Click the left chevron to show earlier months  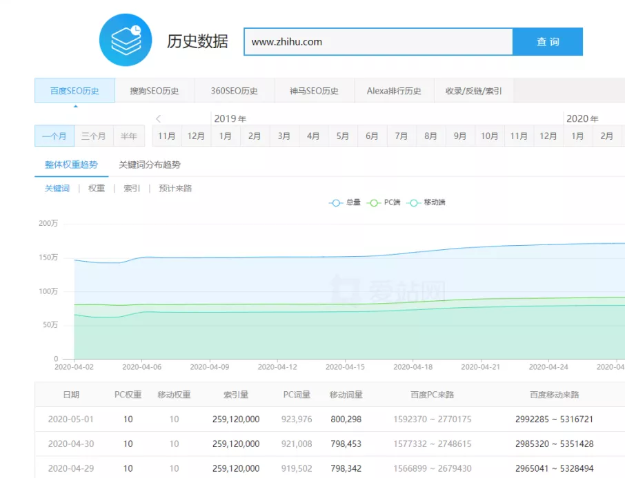158,118
